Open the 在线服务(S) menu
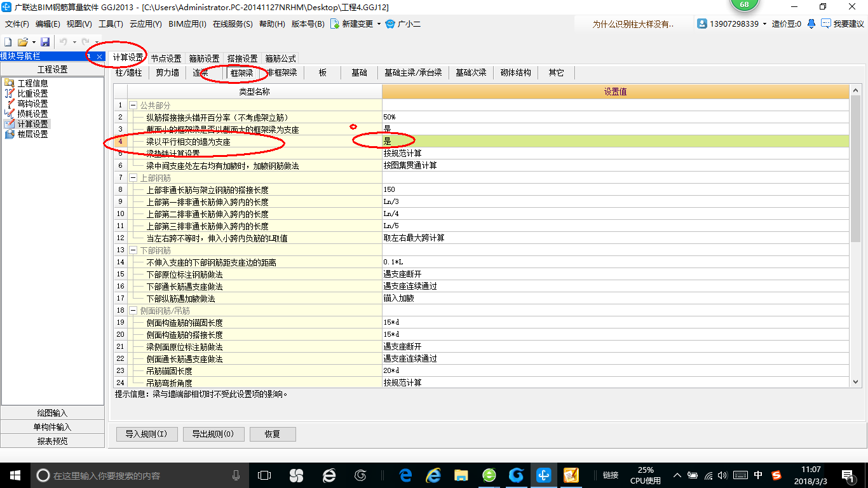This screenshot has height=488, width=868. (x=233, y=24)
